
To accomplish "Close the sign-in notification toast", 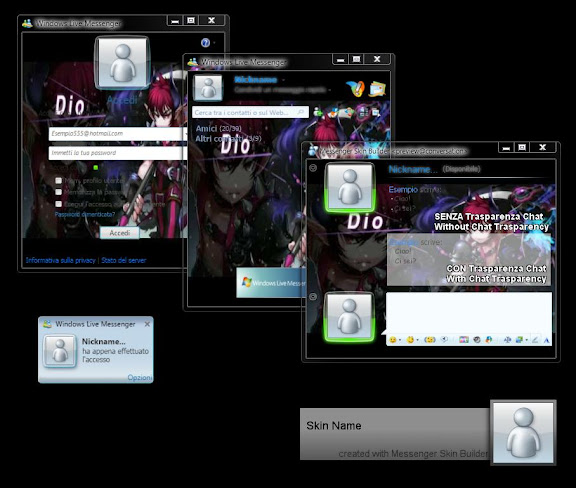I will (147, 324).
